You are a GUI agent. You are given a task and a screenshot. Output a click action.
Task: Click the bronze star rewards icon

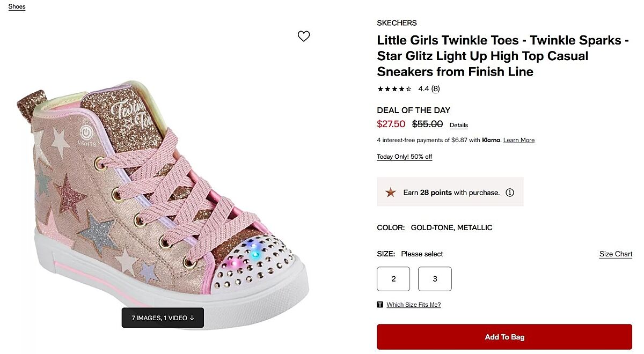[391, 192]
